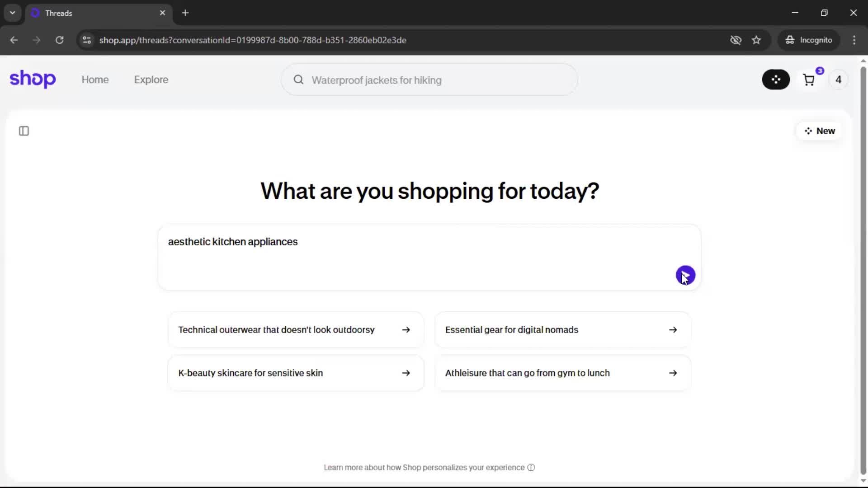Open the account menu showing 4

coord(838,80)
